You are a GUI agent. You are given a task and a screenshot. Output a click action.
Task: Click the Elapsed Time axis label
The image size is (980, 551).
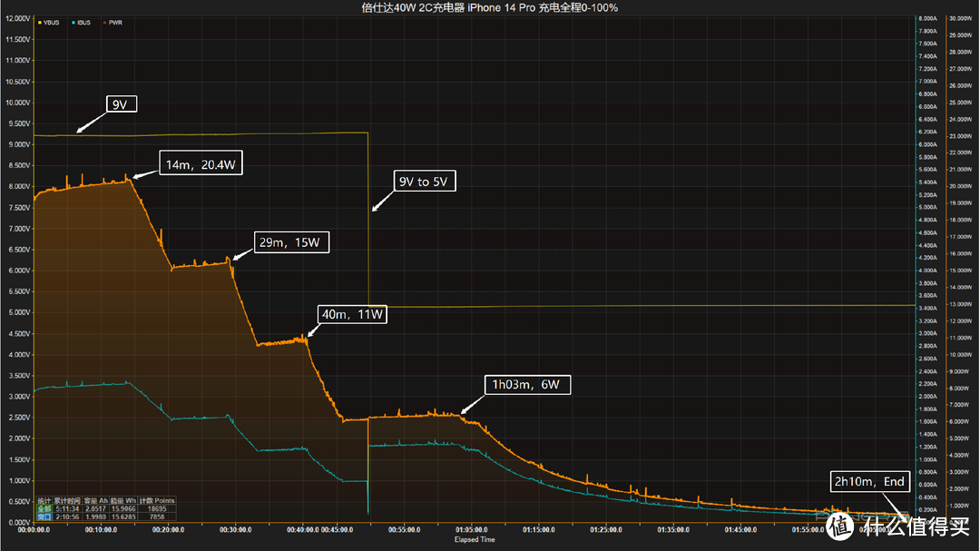[475, 540]
